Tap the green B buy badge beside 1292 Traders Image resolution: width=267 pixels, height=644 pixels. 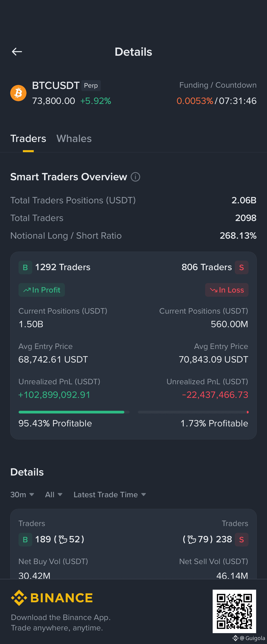click(x=25, y=267)
